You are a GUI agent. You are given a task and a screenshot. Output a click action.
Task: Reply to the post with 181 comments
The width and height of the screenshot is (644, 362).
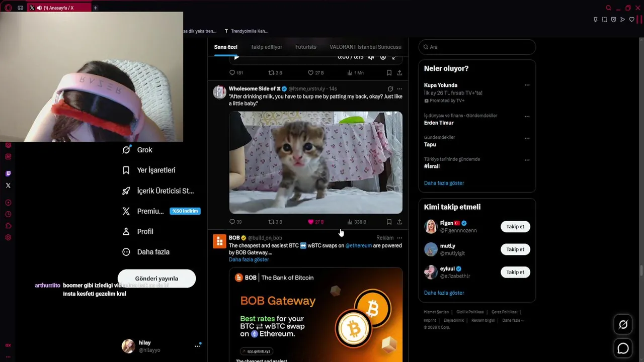click(236, 73)
